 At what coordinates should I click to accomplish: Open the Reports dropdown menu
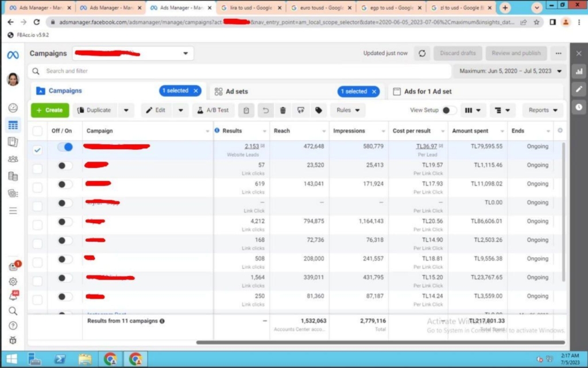[543, 110]
